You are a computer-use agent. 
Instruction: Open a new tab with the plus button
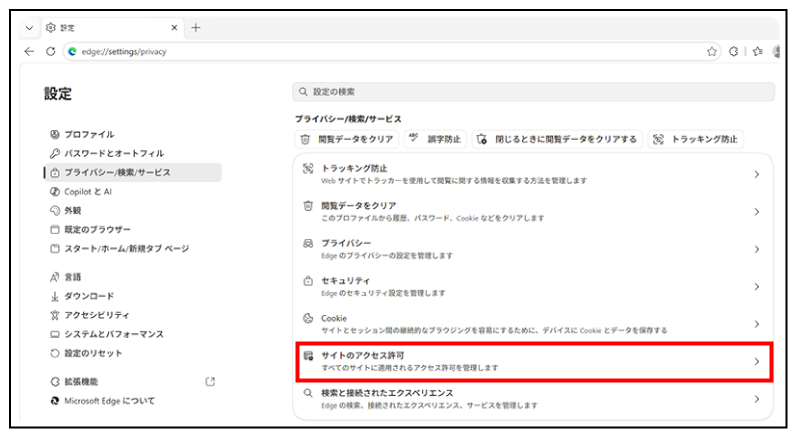point(196,27)
